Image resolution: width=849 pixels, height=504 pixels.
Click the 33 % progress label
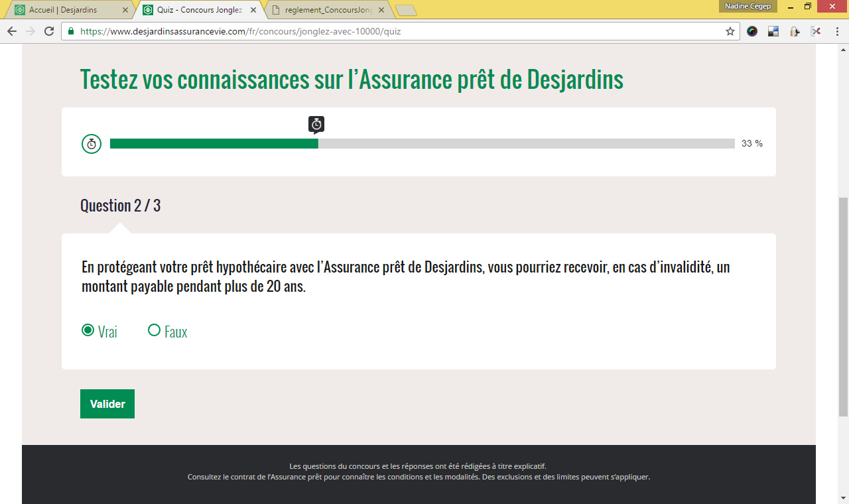[752, 143]
